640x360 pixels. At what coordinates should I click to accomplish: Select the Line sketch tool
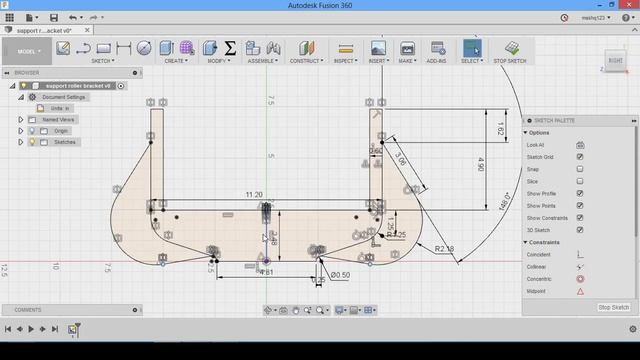[x=83, y=48]
